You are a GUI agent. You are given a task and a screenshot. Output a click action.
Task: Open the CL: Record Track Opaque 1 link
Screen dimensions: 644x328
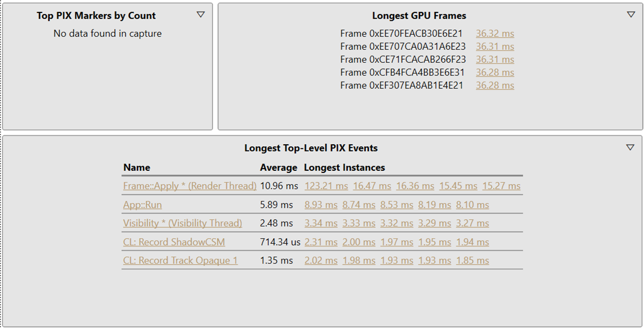(181, 261)
